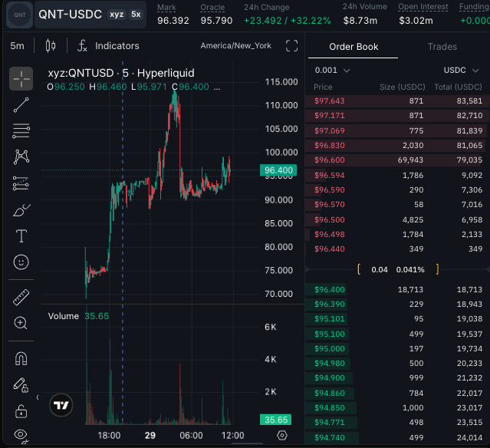Click the ask price $96.830

[x=330, y=146]
